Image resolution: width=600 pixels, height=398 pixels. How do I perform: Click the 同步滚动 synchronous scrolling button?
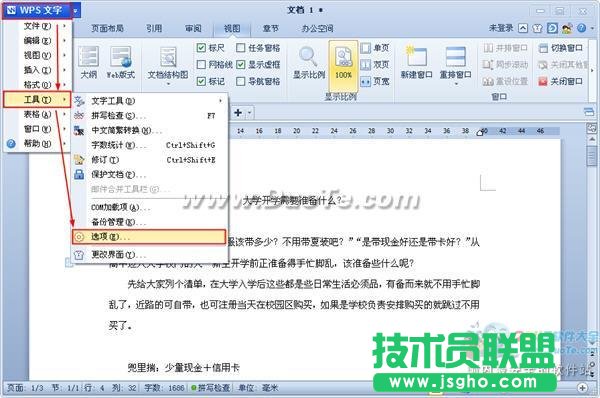[x=505, y=65]
